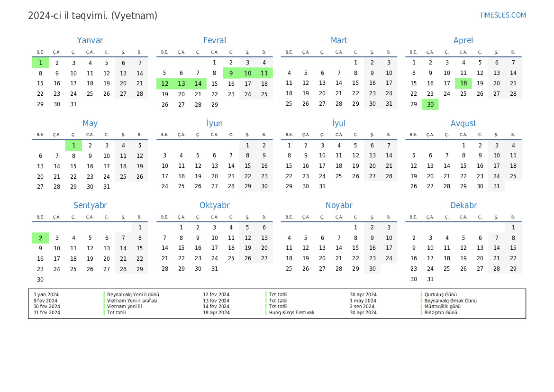The image size is (554, 392).
Task: Click legend date "13 fev 2024"
Action: pos(216,301)
